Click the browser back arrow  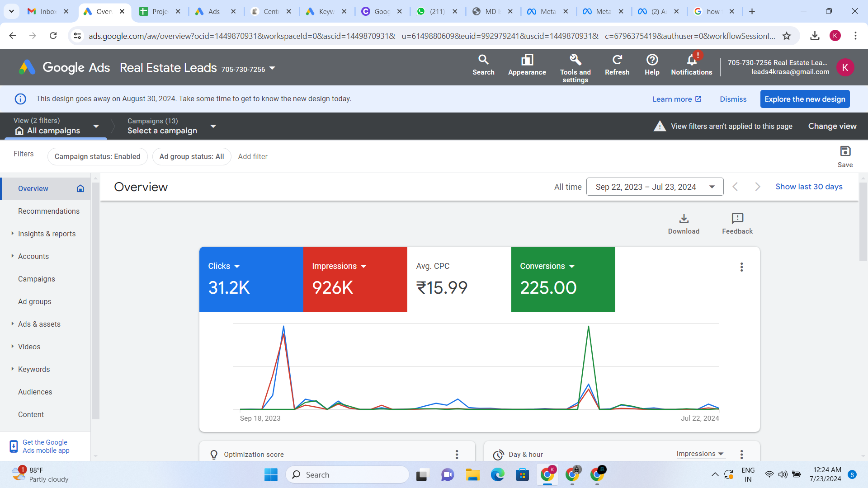point(13,36)
